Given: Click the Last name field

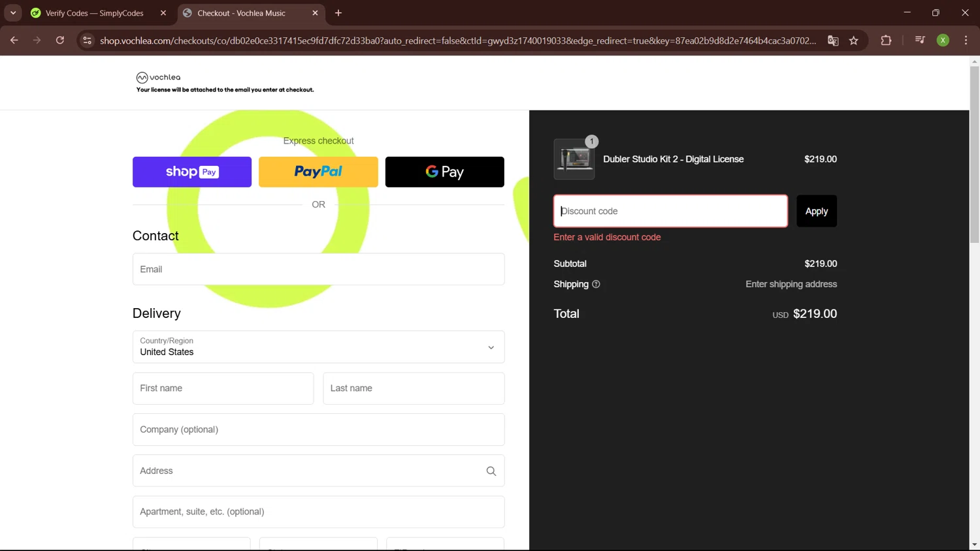Looking at the screenshot, I should (414, 388).
